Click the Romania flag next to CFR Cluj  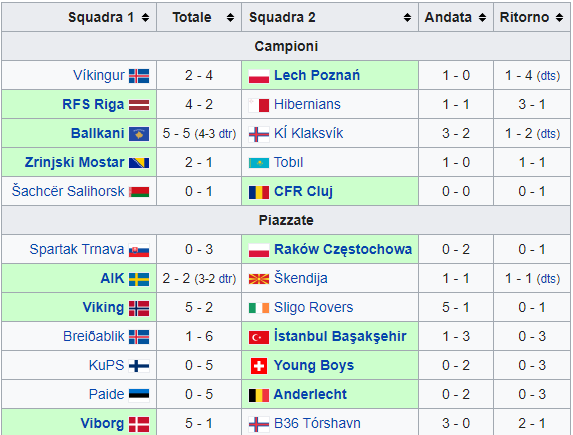click(x=259, y=192)
